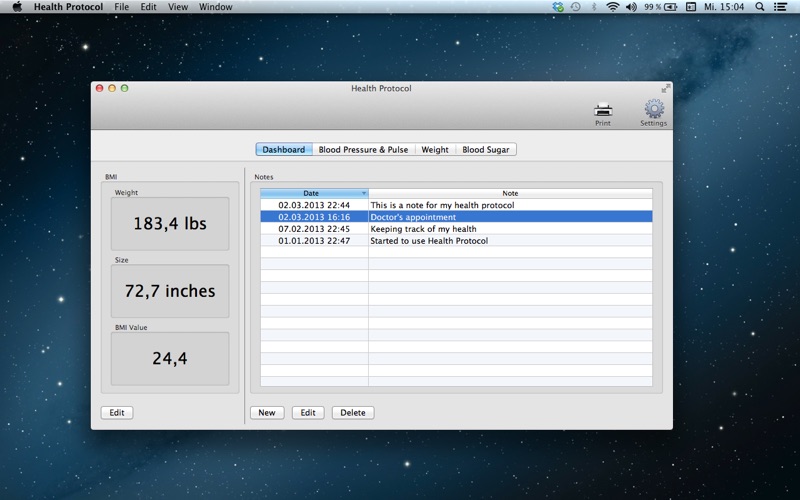The height and width of the screenshot is (500, 800).
Task: Open the View menu
Action: [x=178, y=7]
